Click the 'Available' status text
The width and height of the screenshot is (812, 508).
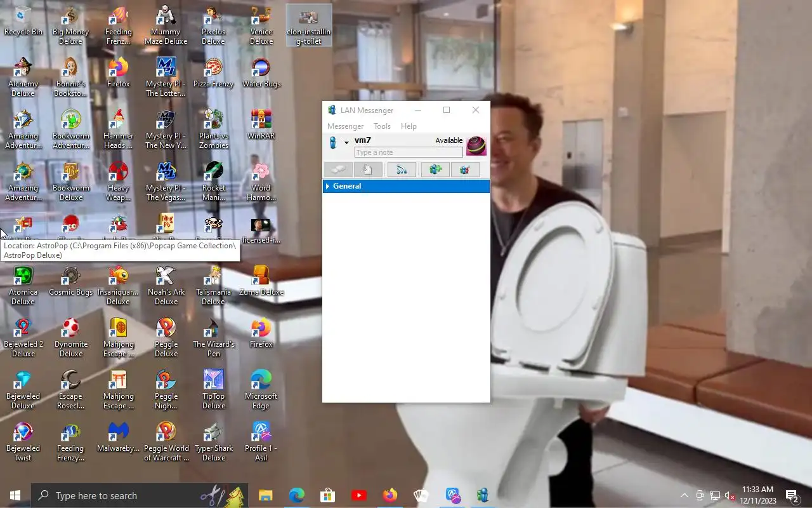coord(449,140)
